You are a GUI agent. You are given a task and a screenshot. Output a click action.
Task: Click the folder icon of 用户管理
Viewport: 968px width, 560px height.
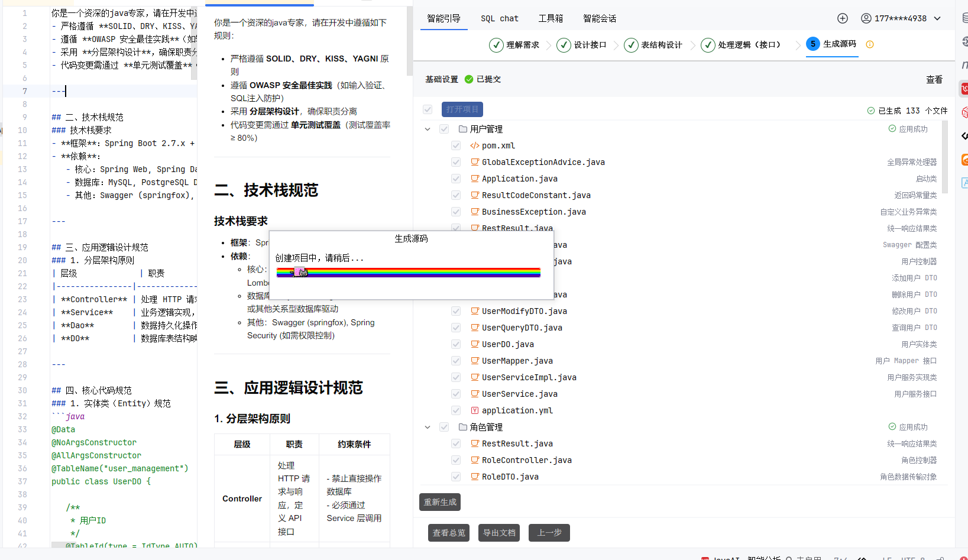tap(463, 129)
